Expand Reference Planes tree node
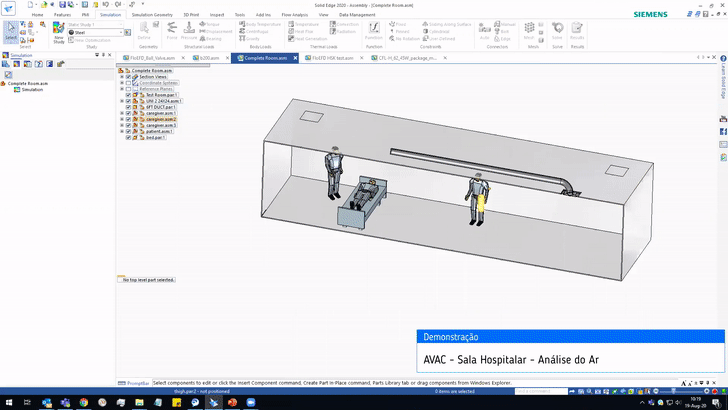728x410 pixels. click(x=122, y=89)
